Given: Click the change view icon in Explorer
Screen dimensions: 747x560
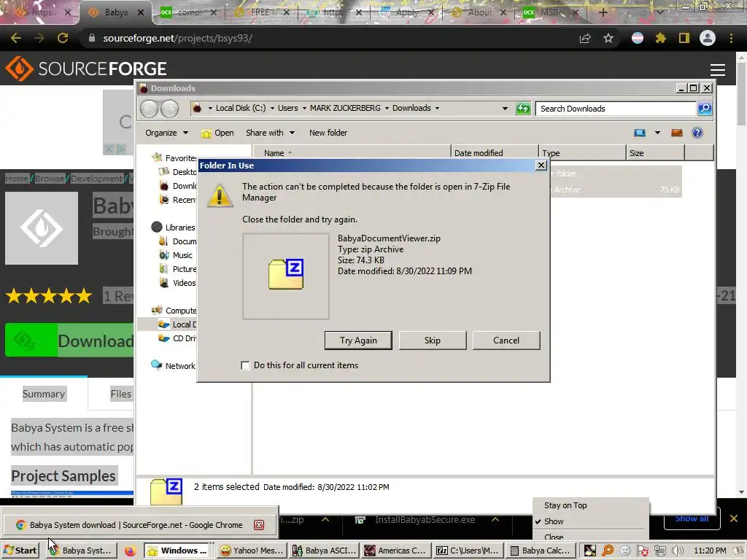Looking at the screenshot, I should pos(640,133).
